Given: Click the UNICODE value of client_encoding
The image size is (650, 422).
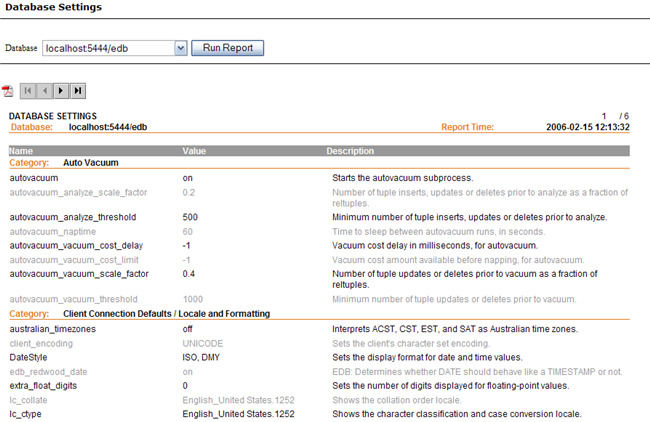Looking at the screenshot, I should pyautogui.click(x=203, y=343).
